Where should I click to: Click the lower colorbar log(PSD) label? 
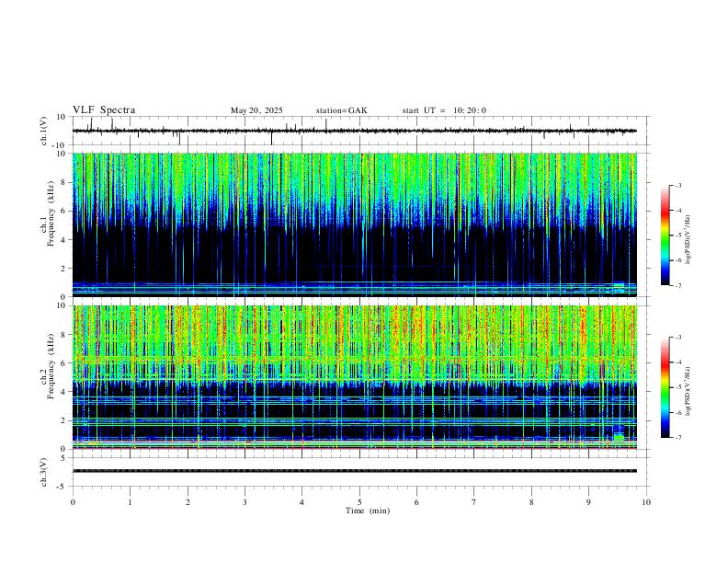pos(688,391)
